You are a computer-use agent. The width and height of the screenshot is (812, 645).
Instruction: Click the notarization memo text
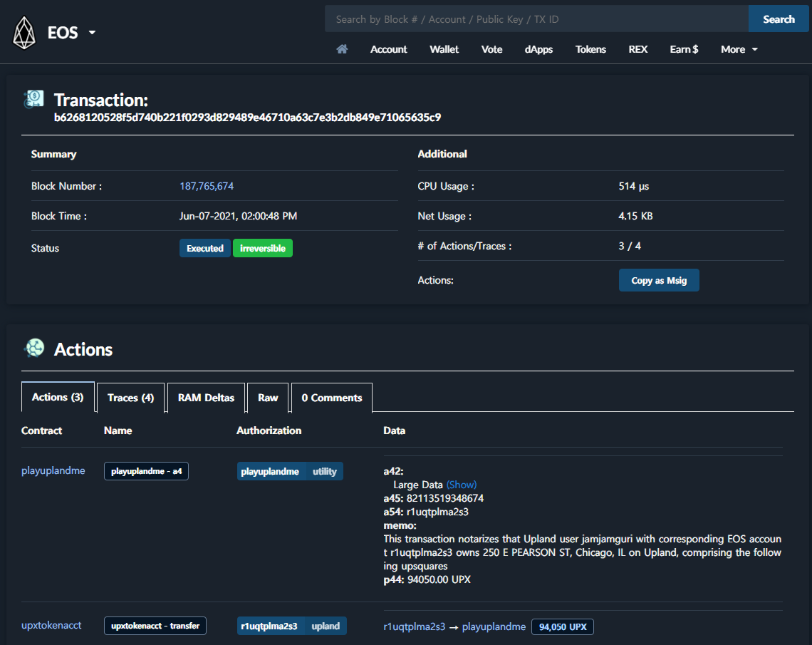point(582,552)
